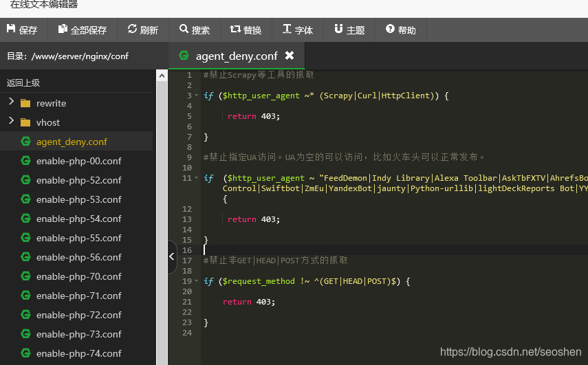Select the agent_deny.conf editor tab
The image size is (588, 365).
point(237,56)
